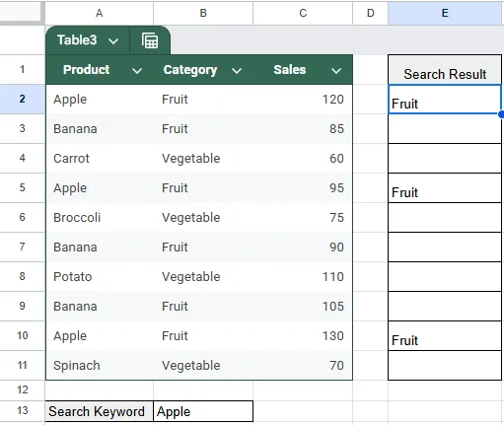Click the sales value 90
This screenshot has height=425, width=504.
[x=336, y=248]
